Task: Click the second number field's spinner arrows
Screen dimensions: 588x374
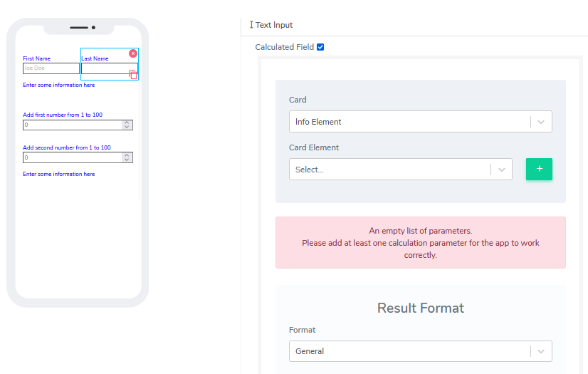Action: 127,157
